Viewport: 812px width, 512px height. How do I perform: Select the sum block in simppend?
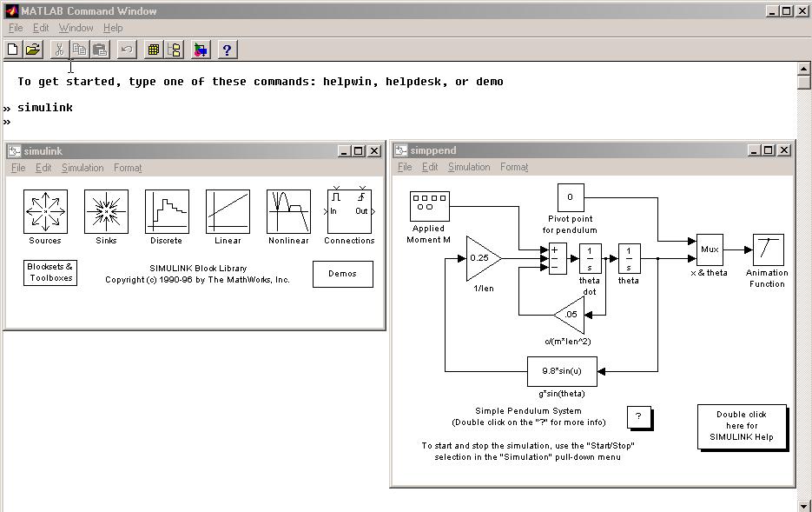[558, 258]
